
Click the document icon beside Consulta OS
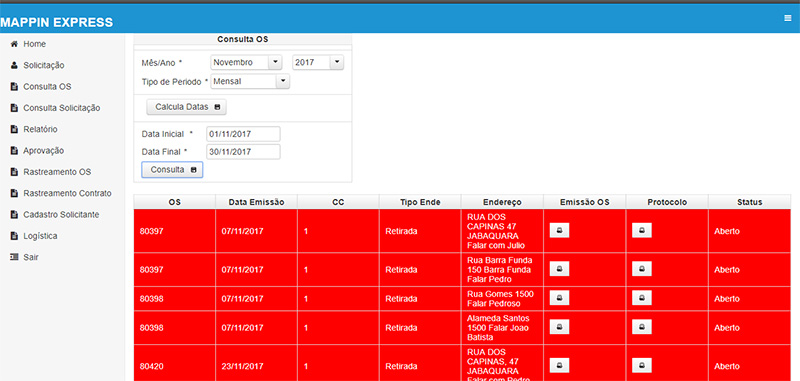click(x=14, y=87)
